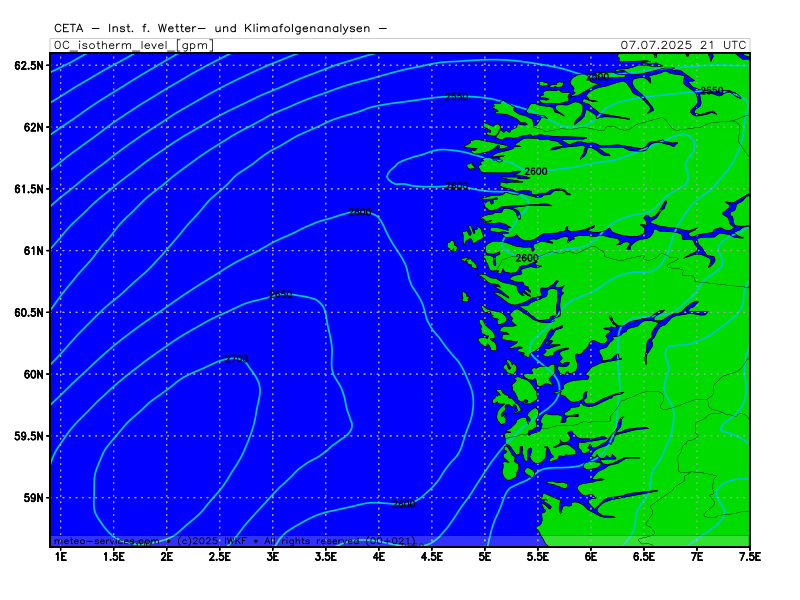This screenshot has height=600, width=800.
Task: Select the 0C_isotherm_level_[gpm] label
Action: point(134,45)
